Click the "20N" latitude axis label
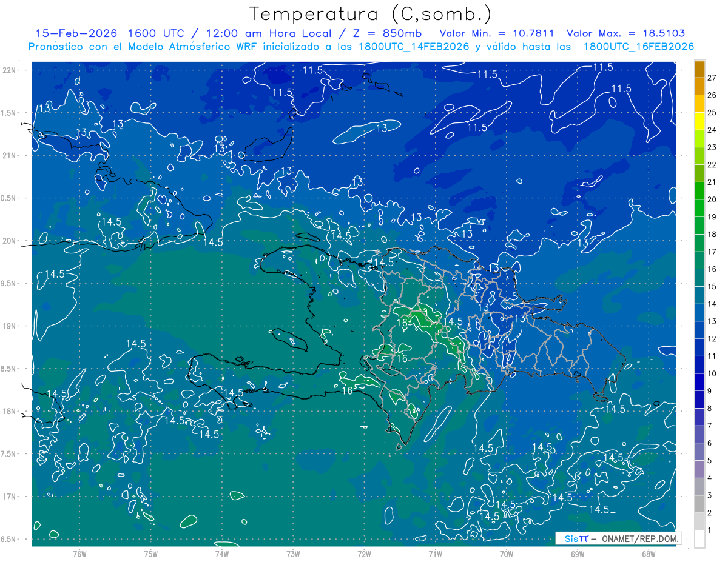 point(10,241)
